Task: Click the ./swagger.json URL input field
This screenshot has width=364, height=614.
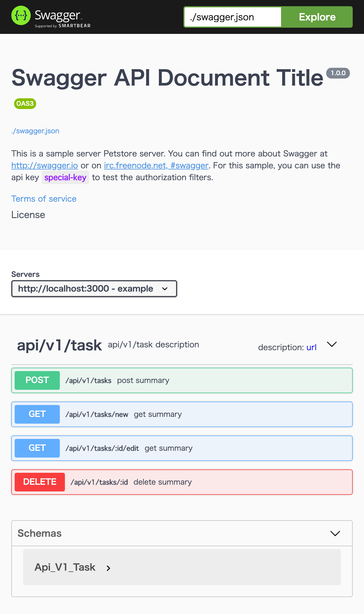Action: pos(232,17)
